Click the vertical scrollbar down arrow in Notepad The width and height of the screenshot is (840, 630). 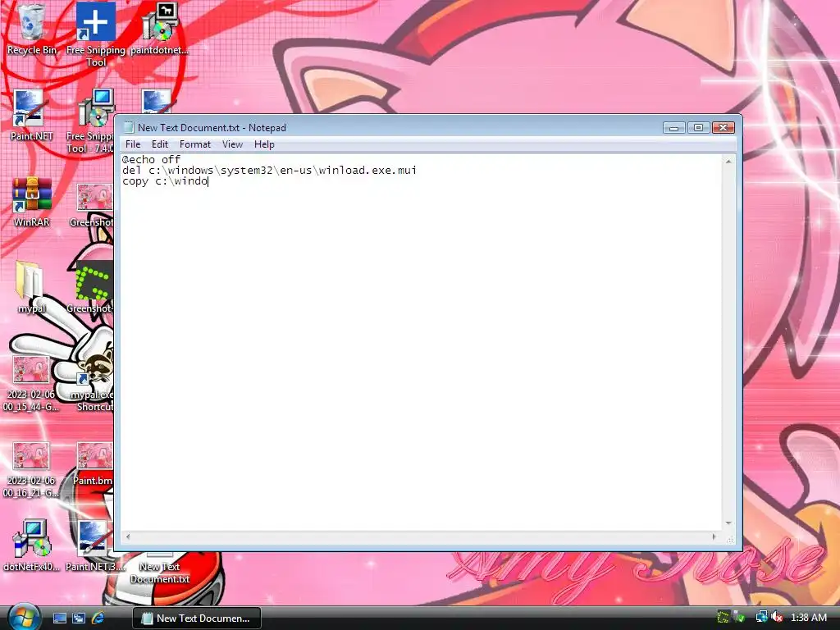click(728, 523)
